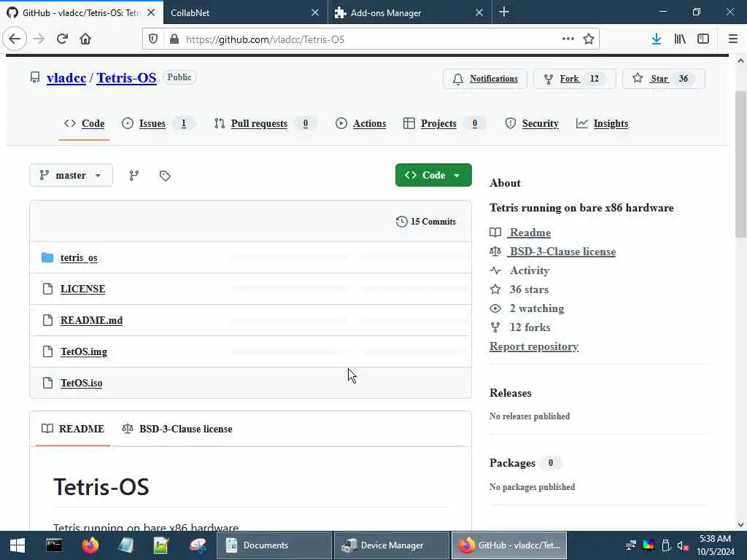Open the Packages section heading
747x560 pixels.
click(x=512, y=463)
